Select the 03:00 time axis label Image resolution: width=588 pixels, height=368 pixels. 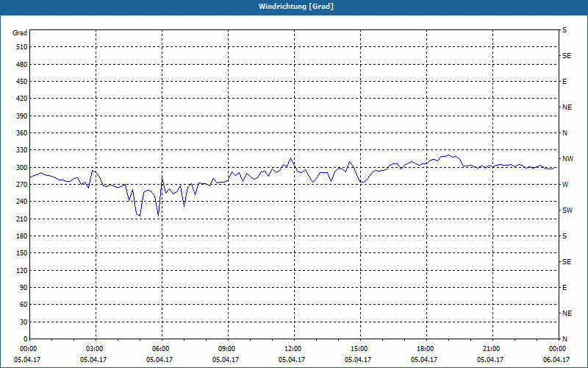(x=96, y=349)
